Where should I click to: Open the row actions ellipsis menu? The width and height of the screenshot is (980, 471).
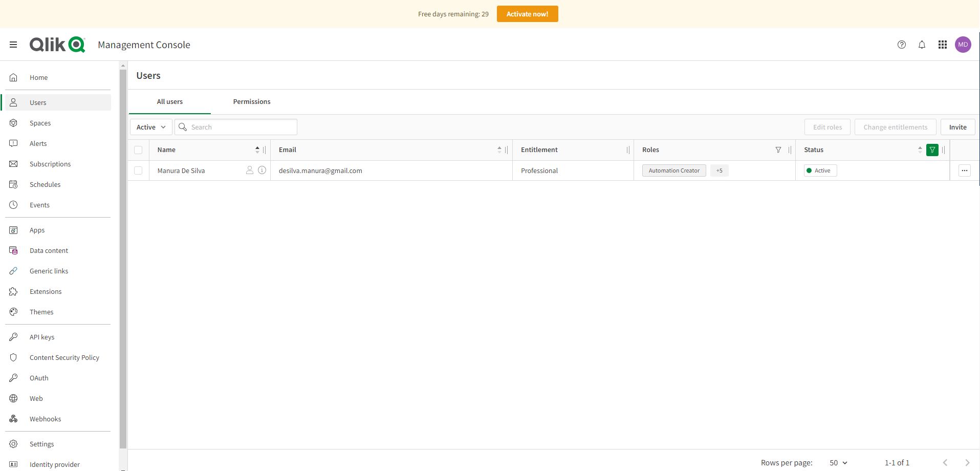tap(965, 170)
